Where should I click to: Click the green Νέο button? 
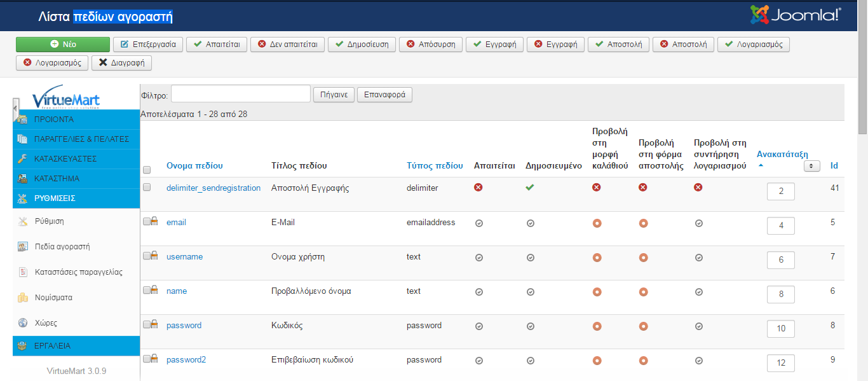(63, 45)
